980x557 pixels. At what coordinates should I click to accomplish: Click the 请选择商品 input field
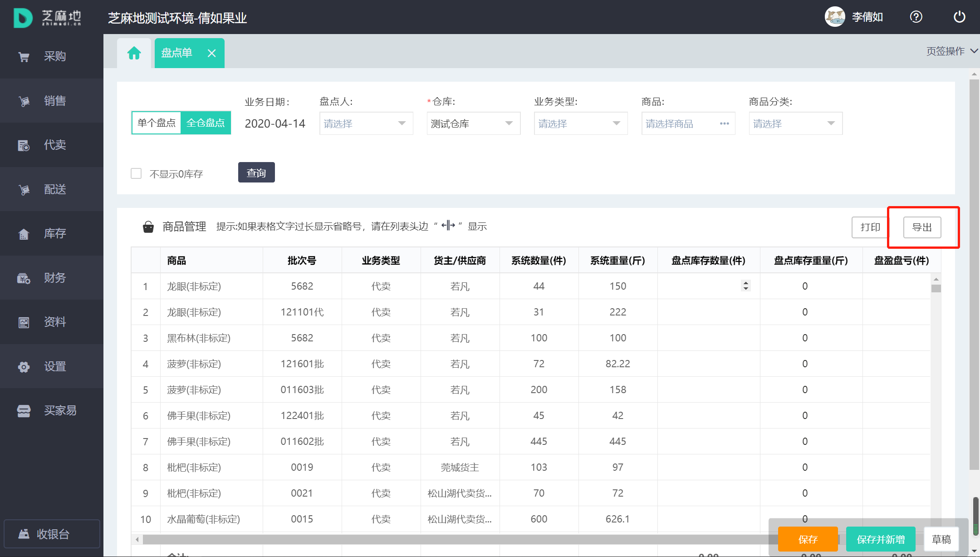pyautogui.click(x=688, y=123)
